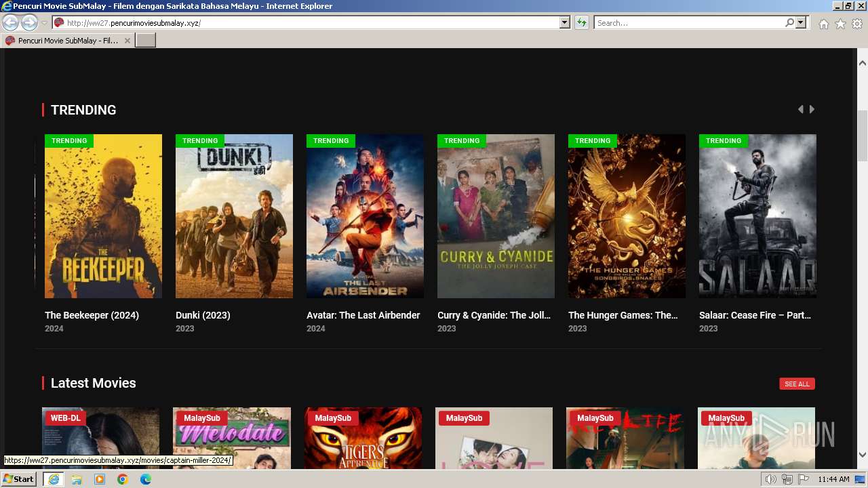Expand the address bar URL dropdown

pos(564,23)
